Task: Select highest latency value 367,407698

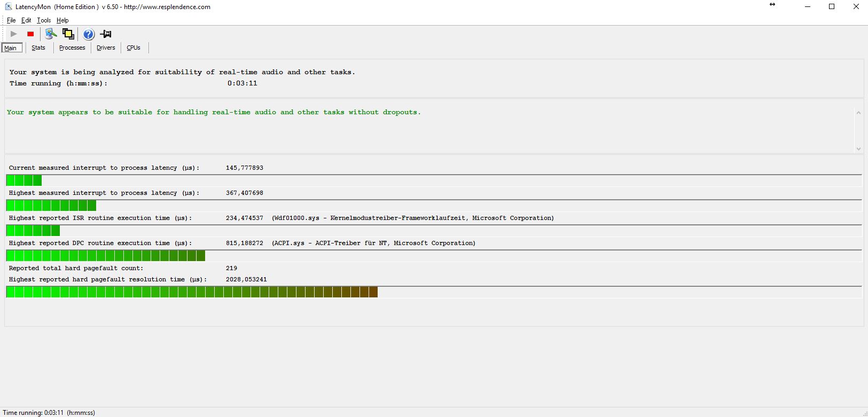Action: click(245, 193)
